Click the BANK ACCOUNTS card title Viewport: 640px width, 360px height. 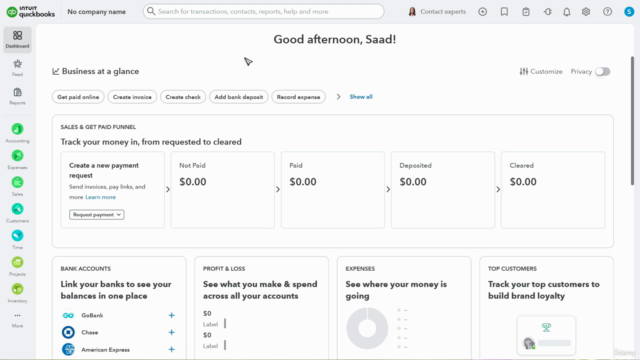click(86, 269)
